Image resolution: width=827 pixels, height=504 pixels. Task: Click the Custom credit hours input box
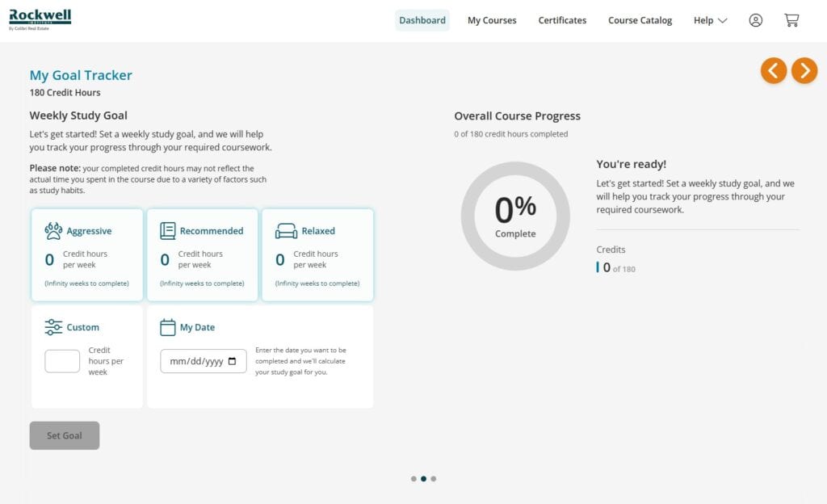click(x=62, y=361)
